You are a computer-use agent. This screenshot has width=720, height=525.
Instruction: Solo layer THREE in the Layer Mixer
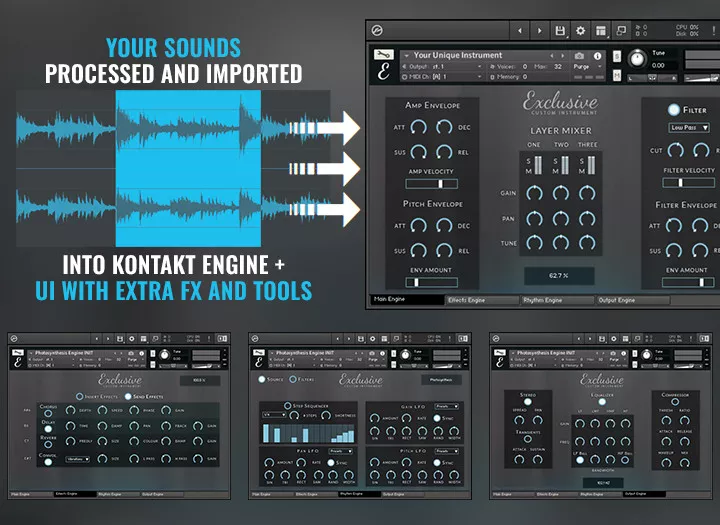click(x=582, y=161)
